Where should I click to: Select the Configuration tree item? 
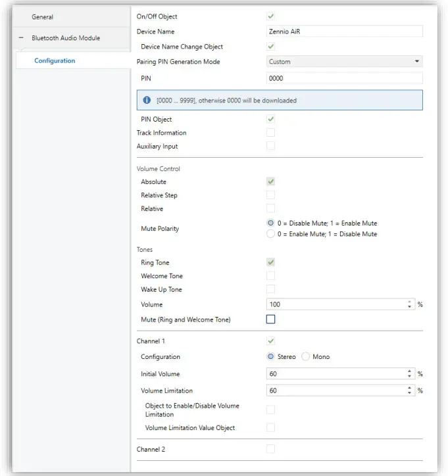coord(55,61)
